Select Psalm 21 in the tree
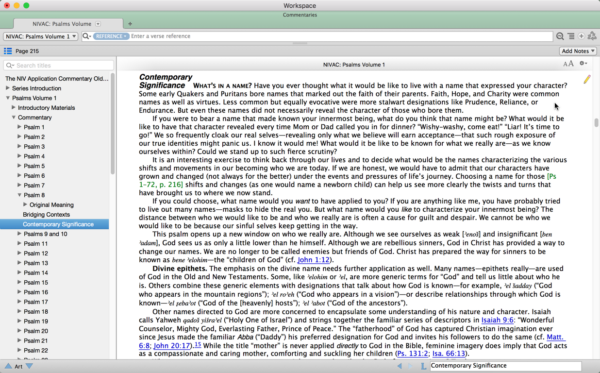The height and width of the screenshot is (373, 600). coord(36,340)
